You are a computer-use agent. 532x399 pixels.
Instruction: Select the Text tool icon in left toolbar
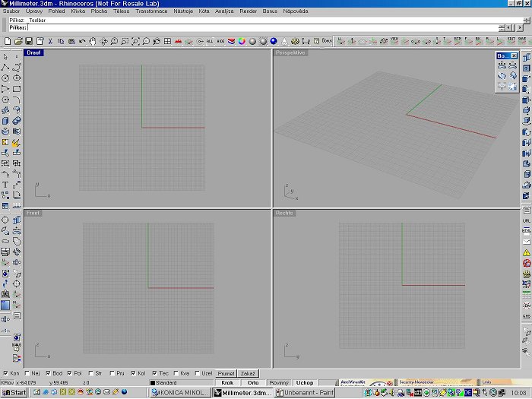[x=5, y=185]
